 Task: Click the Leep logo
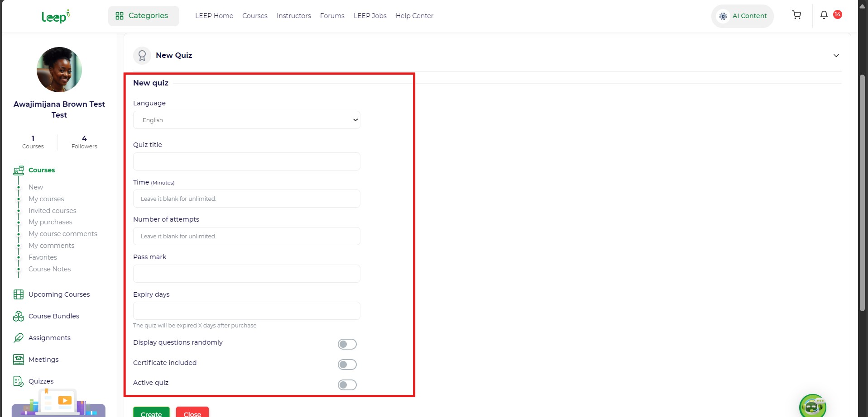point(56,16)
